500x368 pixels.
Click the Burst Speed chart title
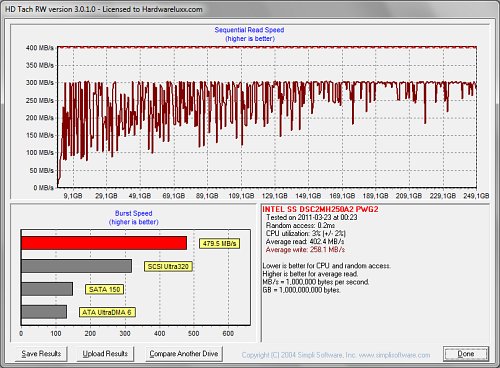coord(134,213)
